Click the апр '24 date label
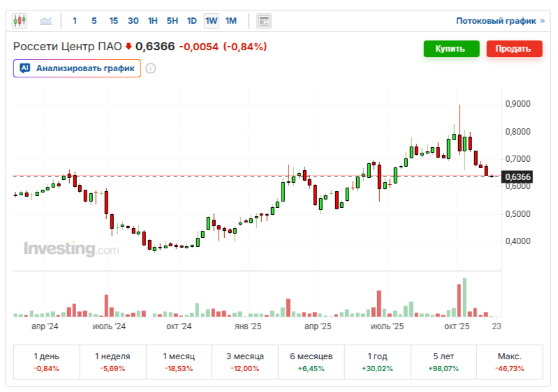The height and width of the screenshot is (392, 558). pyautogui.click(x=45, y=326)
